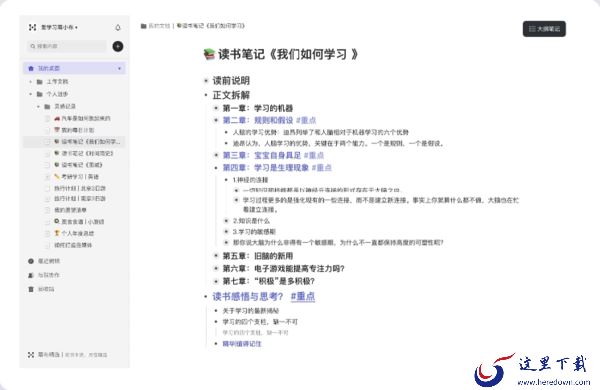Click the bullet before 正文拆解
The height and width of the screenshot is (390, 600).
click(206, 95)
